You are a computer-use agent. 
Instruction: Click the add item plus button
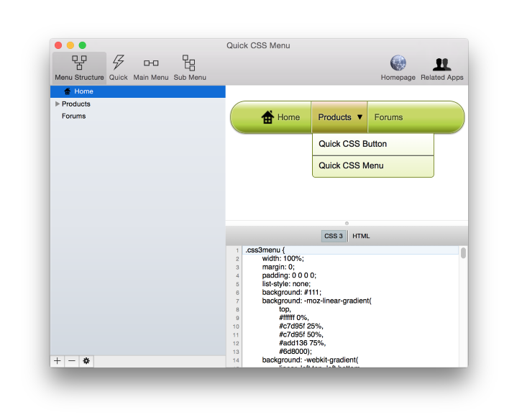[x=58, y=361]
